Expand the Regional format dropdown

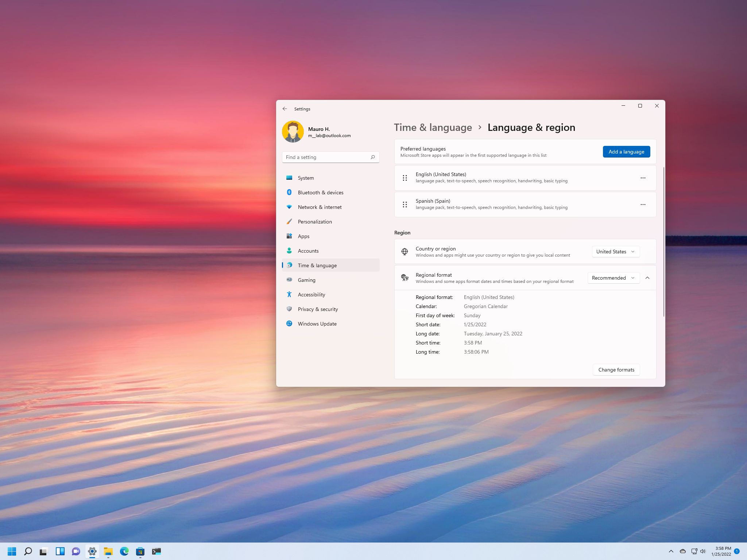click(x=614, y=278)
